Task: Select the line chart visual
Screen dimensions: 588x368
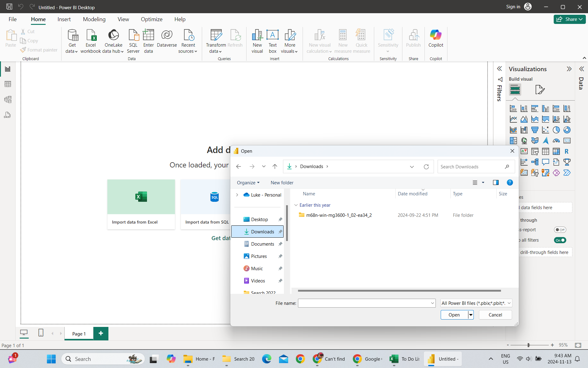Action: [513, 119]
